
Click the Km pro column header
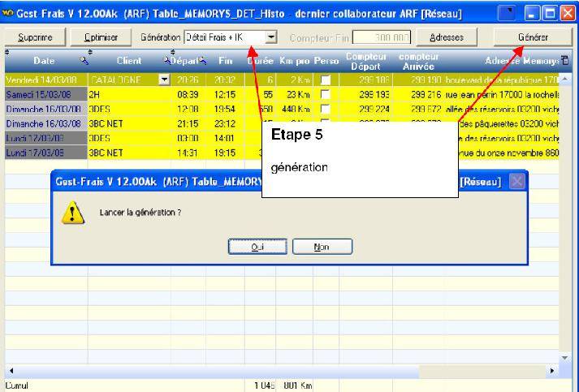tap(294, 61)
